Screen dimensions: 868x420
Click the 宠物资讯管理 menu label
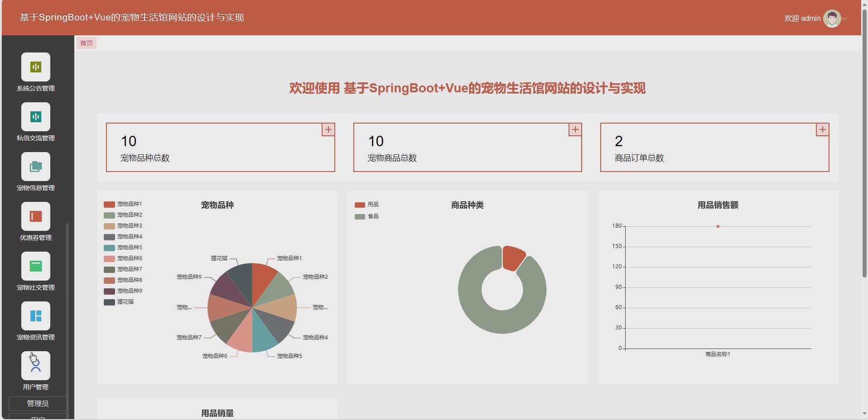tap(36, 337)
